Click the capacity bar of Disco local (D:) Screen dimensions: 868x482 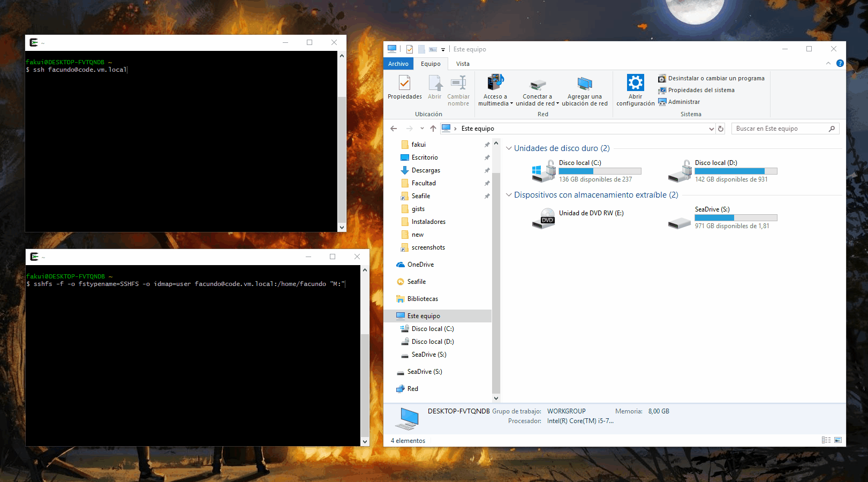pos(736,171)
